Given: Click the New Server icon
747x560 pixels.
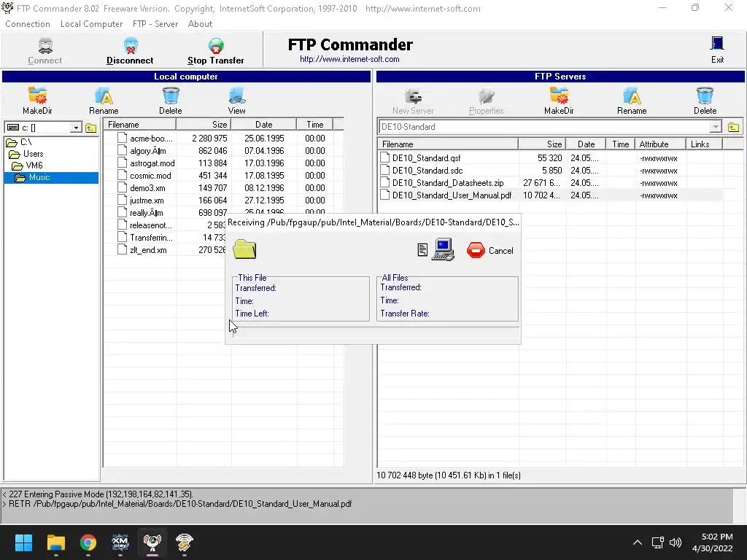Looking at the screenshot, I should pyautogui.click(x=413, y=96).
